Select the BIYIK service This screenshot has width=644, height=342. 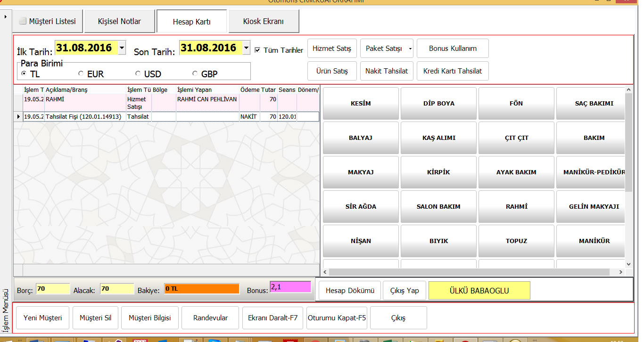pos(438,241)
